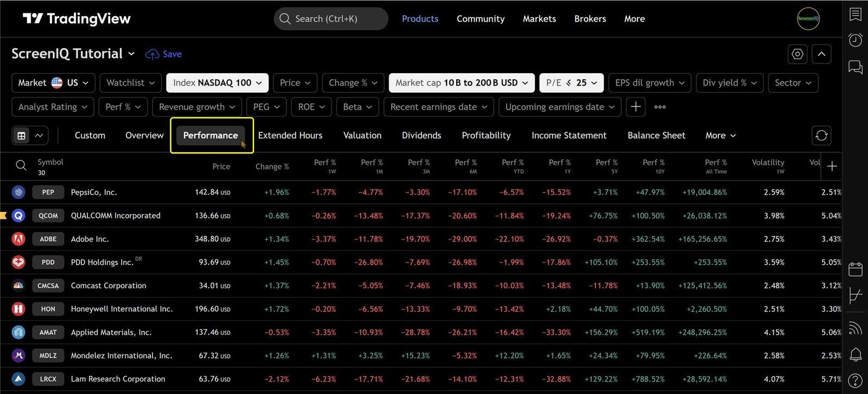Screen dimensions: 868x394
Task: Open the three-dots filter options menu
Action: pos(660,107)
